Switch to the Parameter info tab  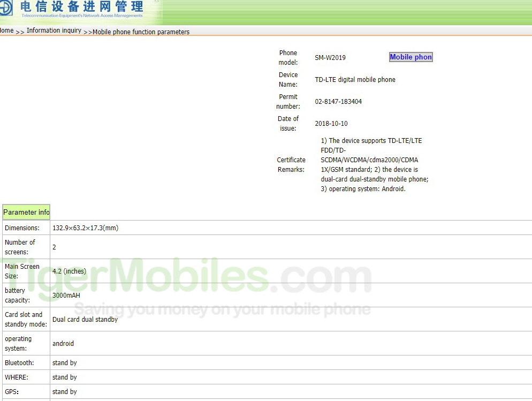[x=26, y=213]
